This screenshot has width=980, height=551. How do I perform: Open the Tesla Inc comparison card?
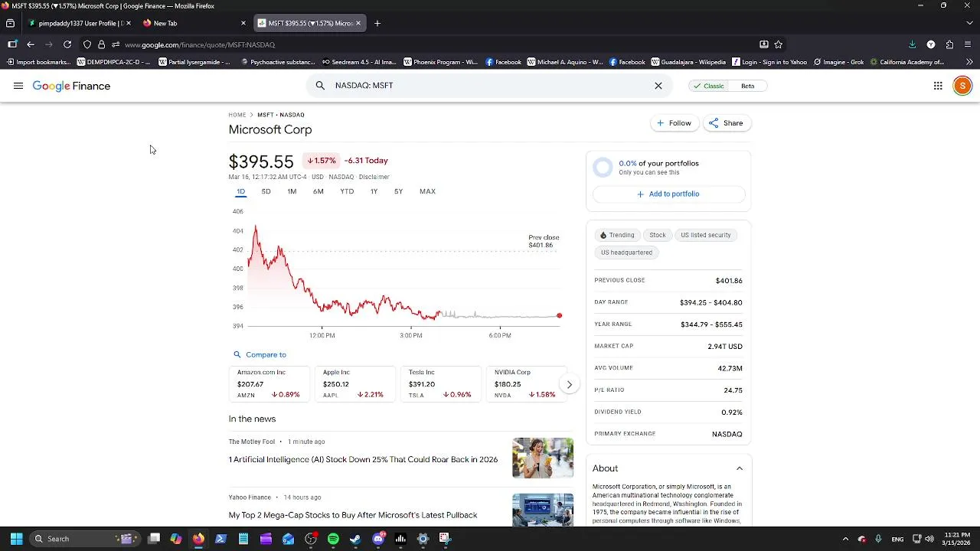(x=440, y=383)
